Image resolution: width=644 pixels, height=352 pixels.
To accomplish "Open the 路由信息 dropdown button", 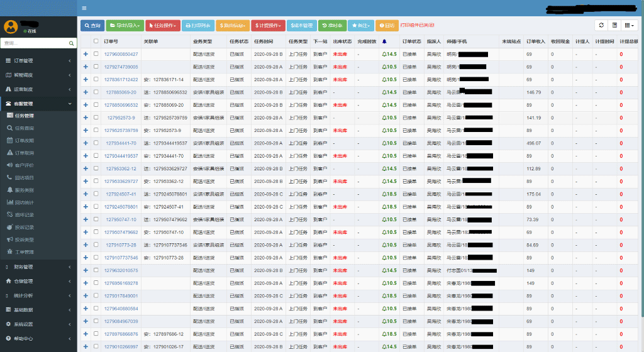I will pos(233,25).
